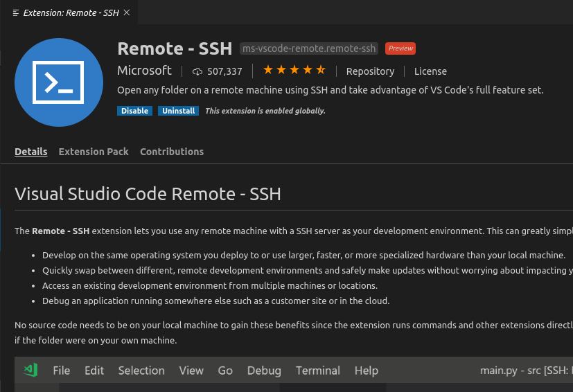Screen dimensions: 573x392
Task: Click the ms-vscode-remote.remote-ssh identifier badge
Action: click(x=309, y=48)
